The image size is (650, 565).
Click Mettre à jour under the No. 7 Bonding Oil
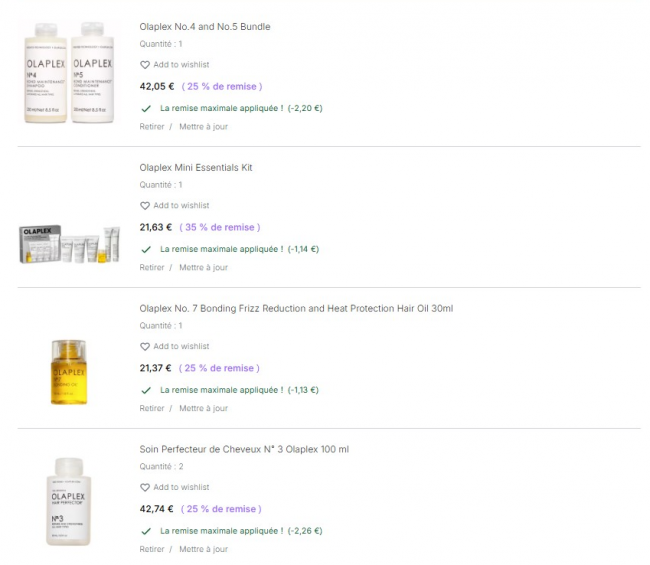tap(204, 408)
